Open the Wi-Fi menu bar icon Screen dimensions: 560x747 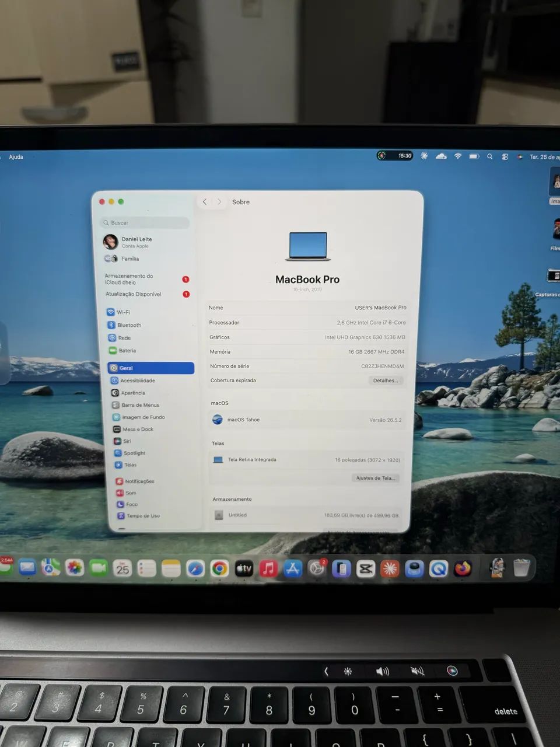pos(458,156)
